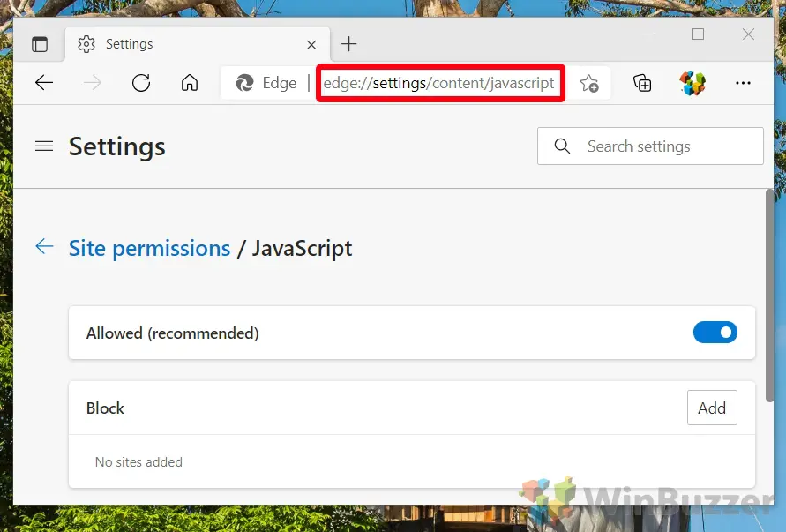Click the browser Home icon
Screen dimensions: 786x532
point(189,83)
